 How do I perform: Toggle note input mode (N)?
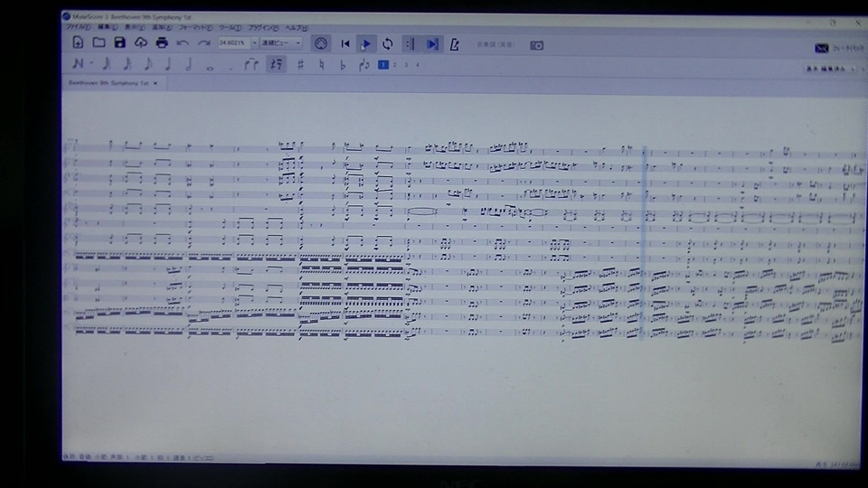pos(78,63)
